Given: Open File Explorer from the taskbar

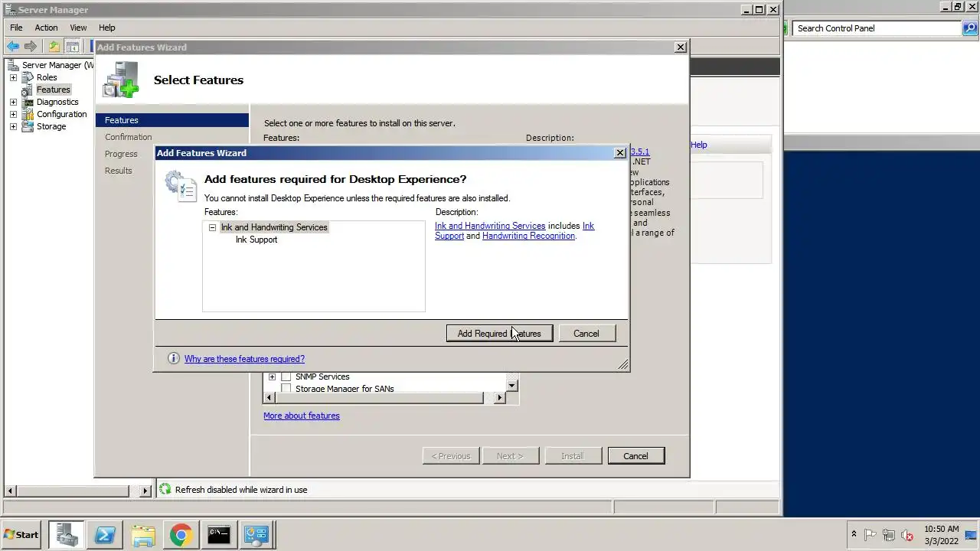Looking at the screenshot, I should tap(143, 535).
